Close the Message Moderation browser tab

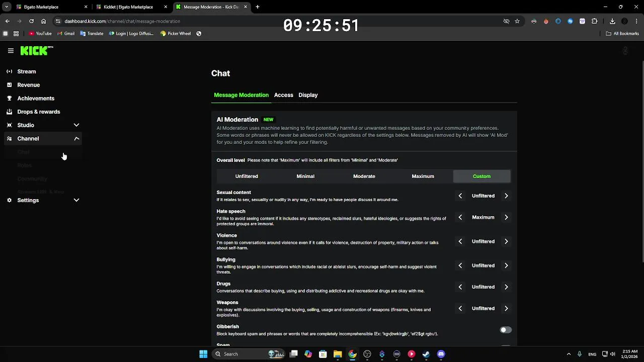tap(246, 7)
